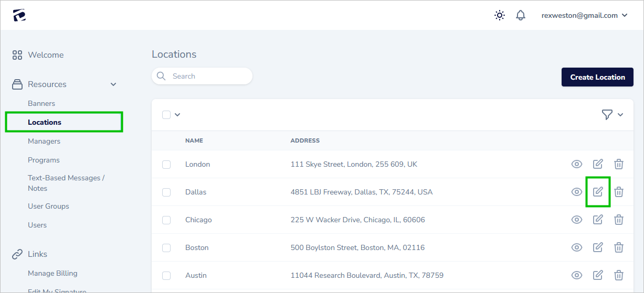Check the Austin row checkbox
Viewport: 644px width, 293px height.
pyautogui.click(x=166, y=275)
